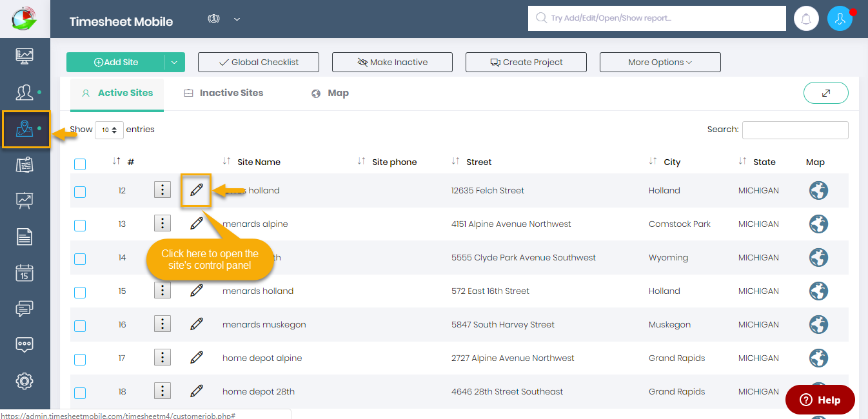Focus the top Try Add/Edit/Open search box

click(657, 19)
